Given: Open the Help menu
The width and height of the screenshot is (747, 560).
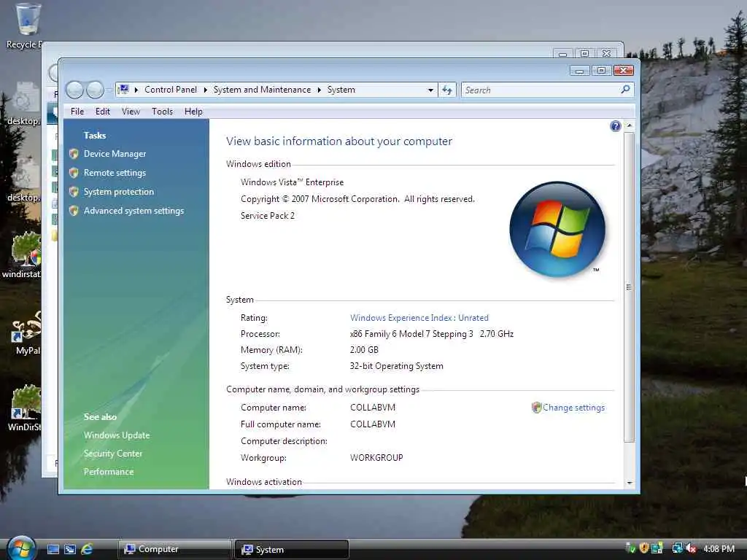Looking at the screenshot, I should click(x=193, y=112).
